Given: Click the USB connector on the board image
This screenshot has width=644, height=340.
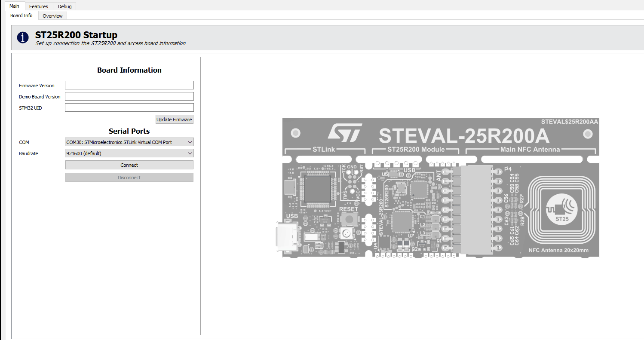Looking at the screenshot, I should pos(287,236).
